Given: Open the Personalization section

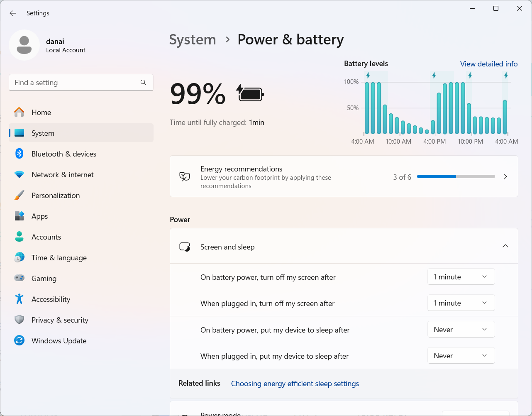Looking at the screenshot, I should click(56, 196).
